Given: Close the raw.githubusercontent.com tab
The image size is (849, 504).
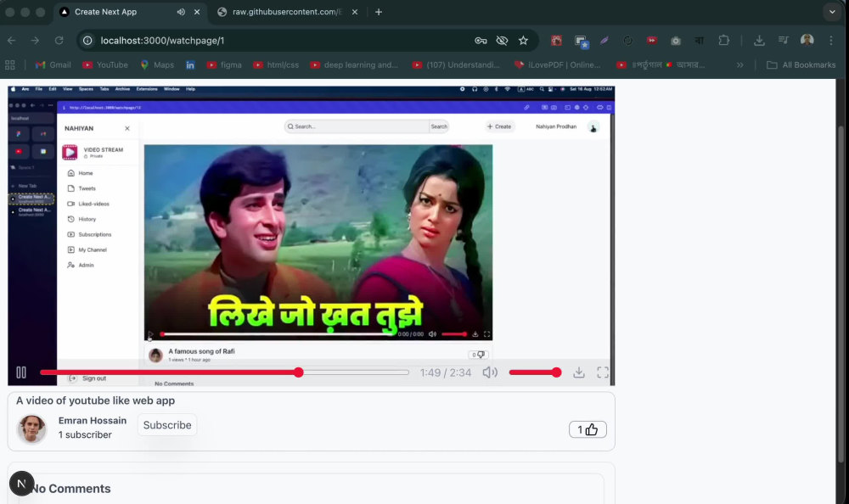Looking at the screenshot, I should click(x=355, y=12).
